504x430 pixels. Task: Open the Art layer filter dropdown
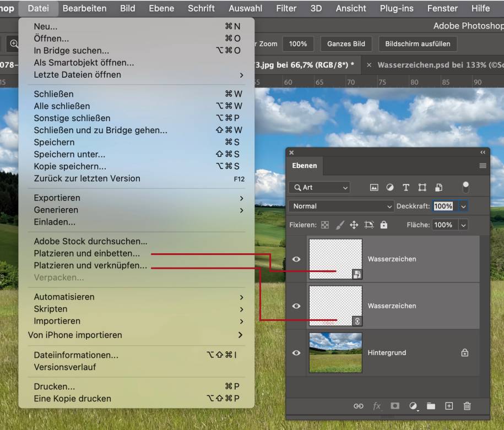coord(319,187)
